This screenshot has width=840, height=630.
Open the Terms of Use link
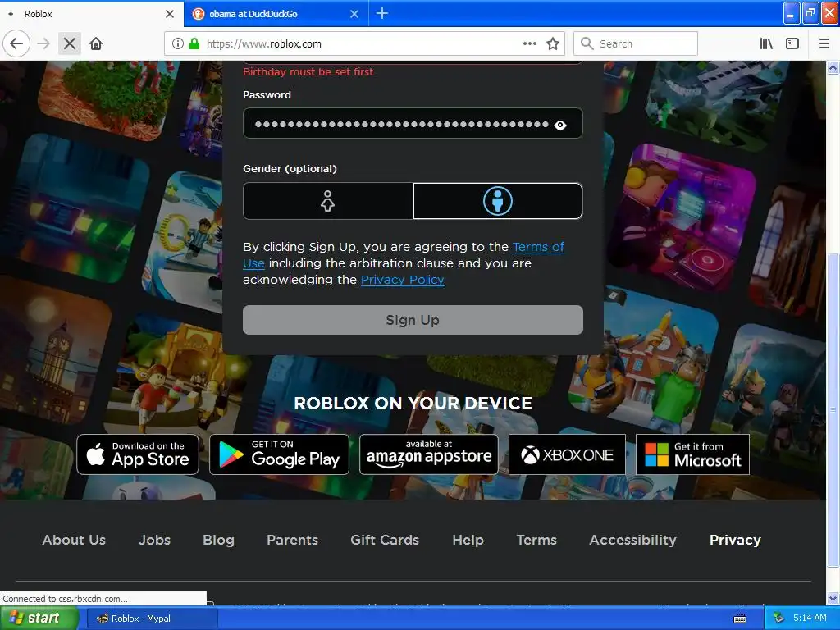tap(538, 247)
